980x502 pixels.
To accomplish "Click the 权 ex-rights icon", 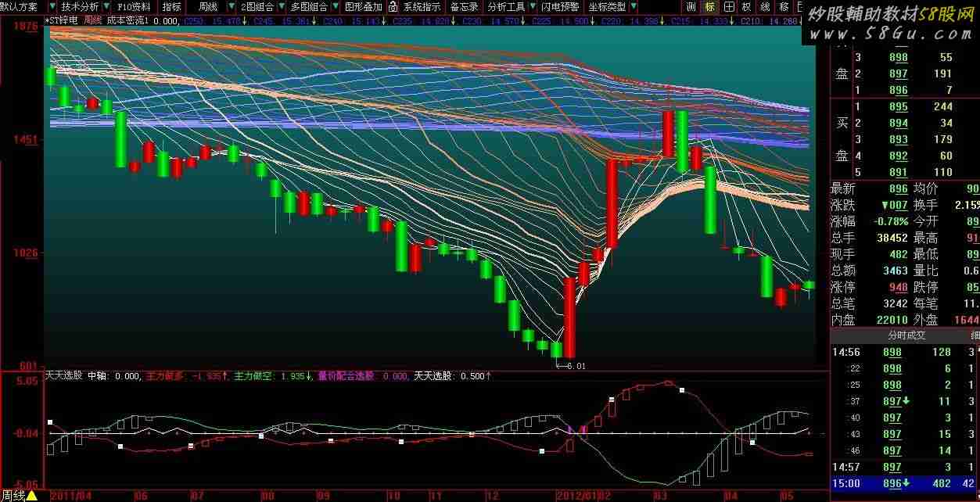I will 747,6.
